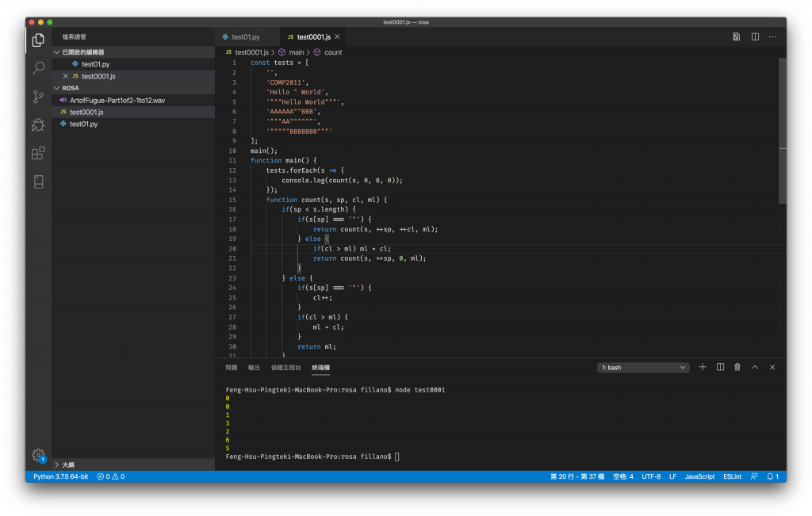Click the Manage gear icon
Viewport: 812px width, 516px height.
click(x=38, y=454)
